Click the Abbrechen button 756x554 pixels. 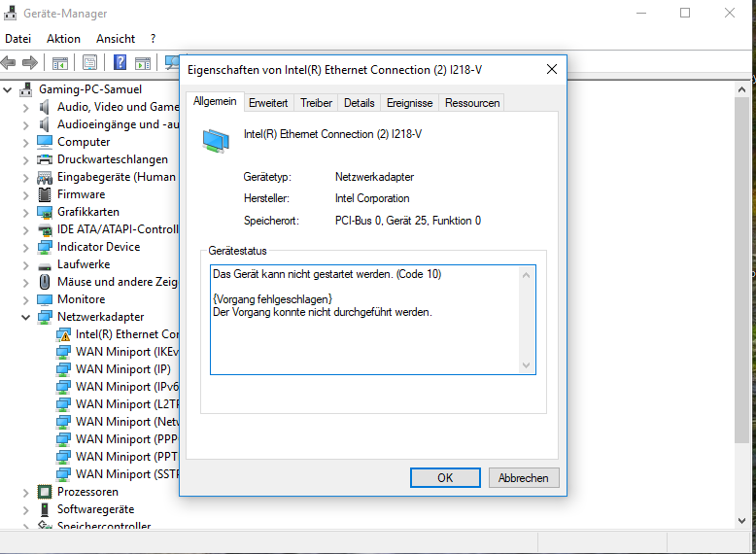524,478
